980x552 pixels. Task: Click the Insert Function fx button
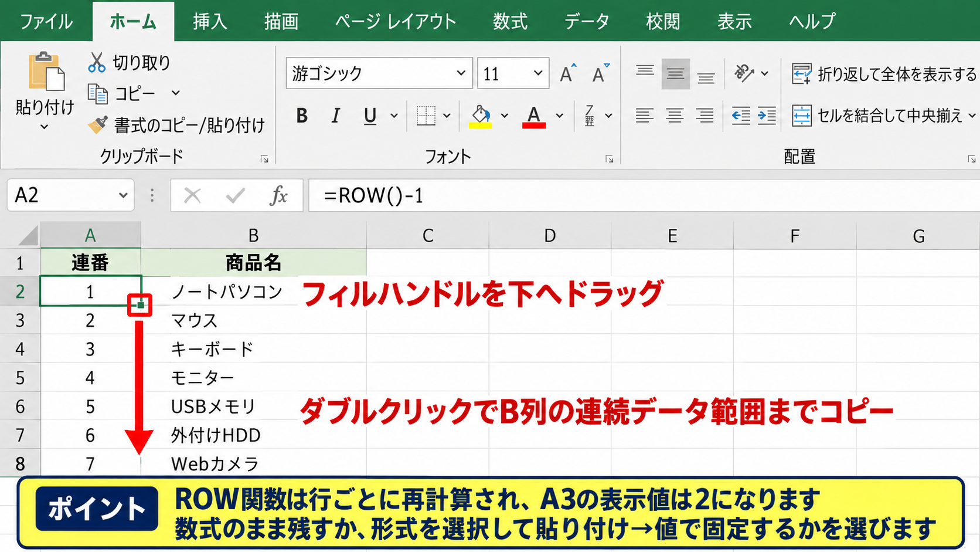[x=279, y=195]
